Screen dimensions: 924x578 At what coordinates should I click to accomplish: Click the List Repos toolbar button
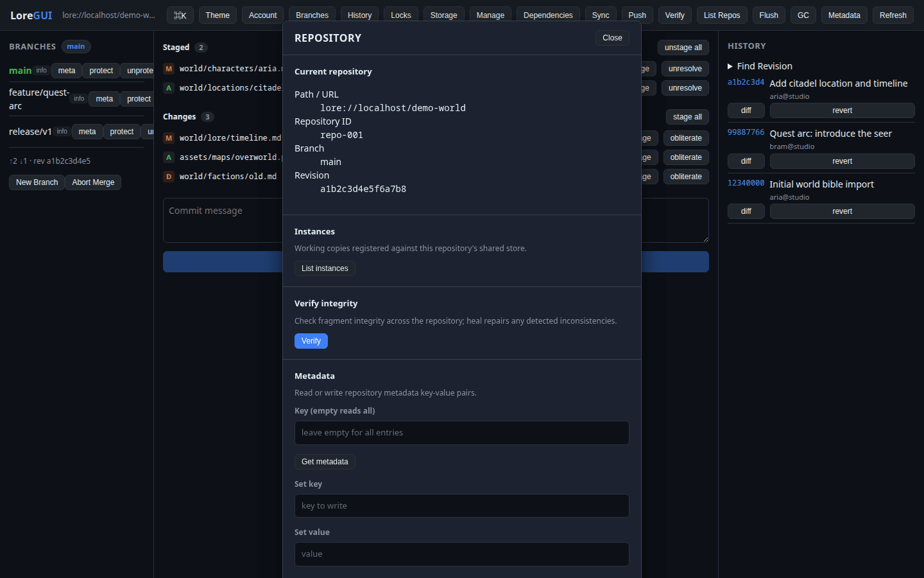(x=722, y=15)
